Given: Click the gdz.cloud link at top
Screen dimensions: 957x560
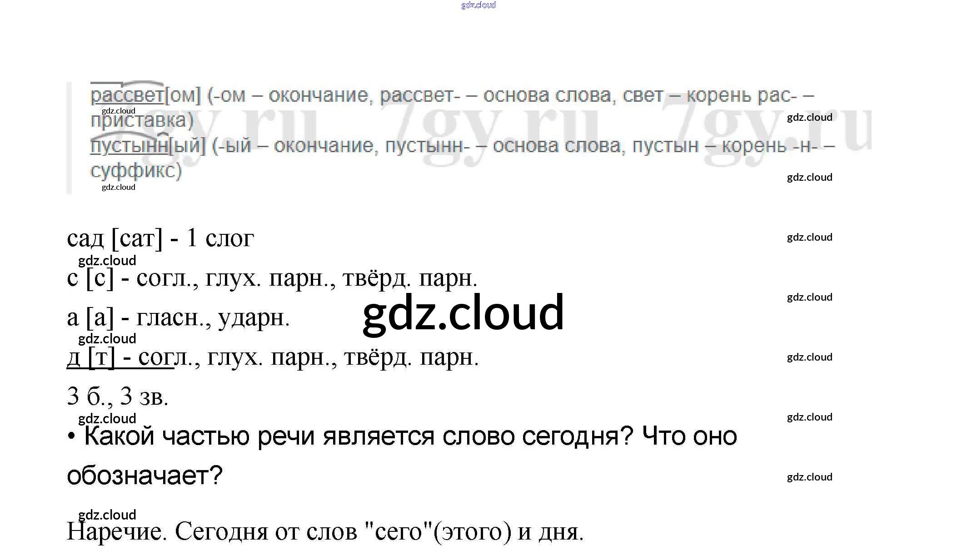Looking at the screenshot, I should click(478, 5).
